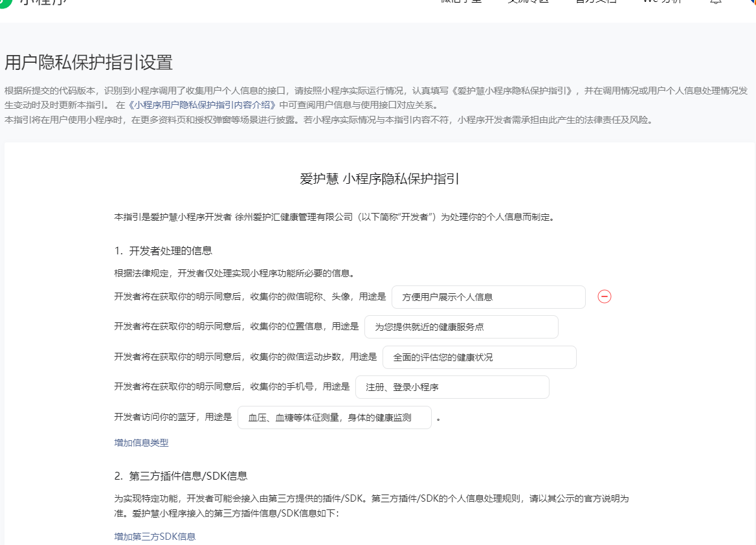Select heading 2. 第三方插件信息/SDK信息
Viewport: 756px width, 545px height.
[x=181, y=476]
